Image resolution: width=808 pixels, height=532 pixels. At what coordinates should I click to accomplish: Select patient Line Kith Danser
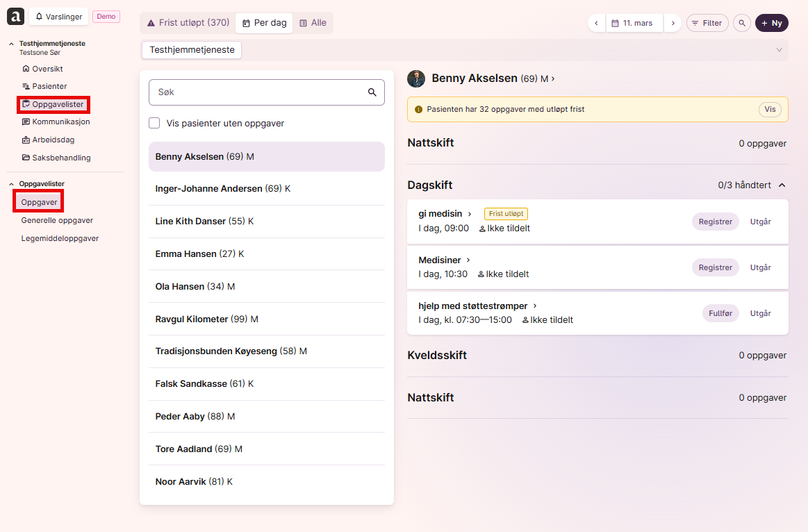(x=266, y=221)
